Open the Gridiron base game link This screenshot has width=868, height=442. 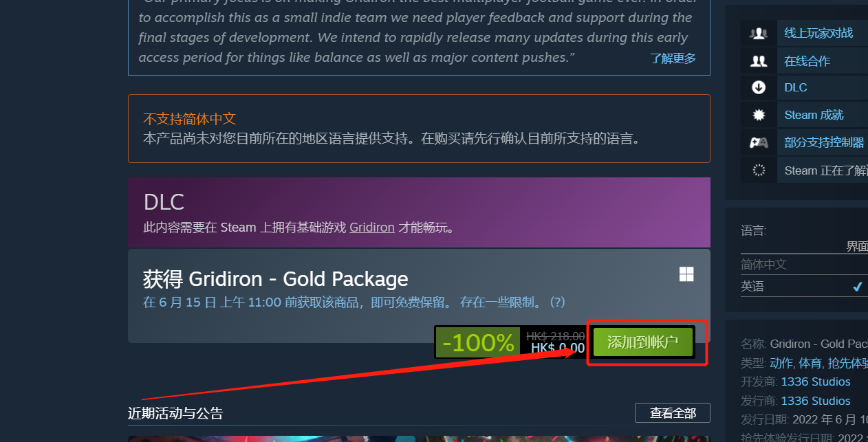(x=372, y=228)
